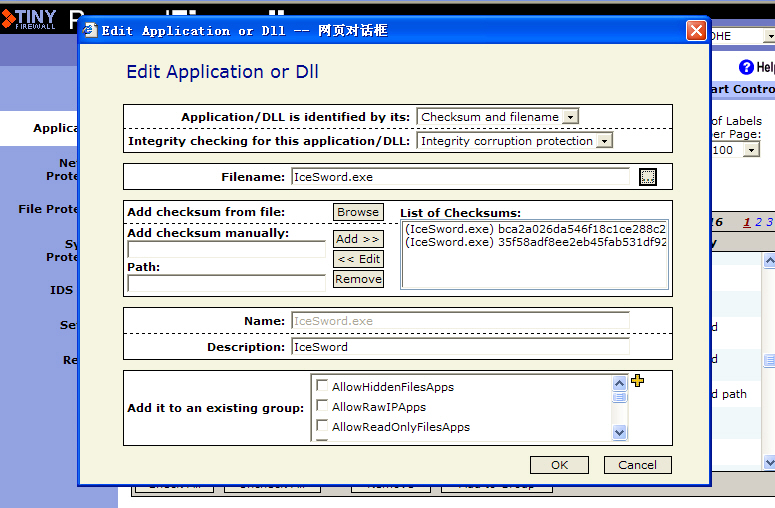Click the Add checksum manually input field

click(x=226, y=250)
